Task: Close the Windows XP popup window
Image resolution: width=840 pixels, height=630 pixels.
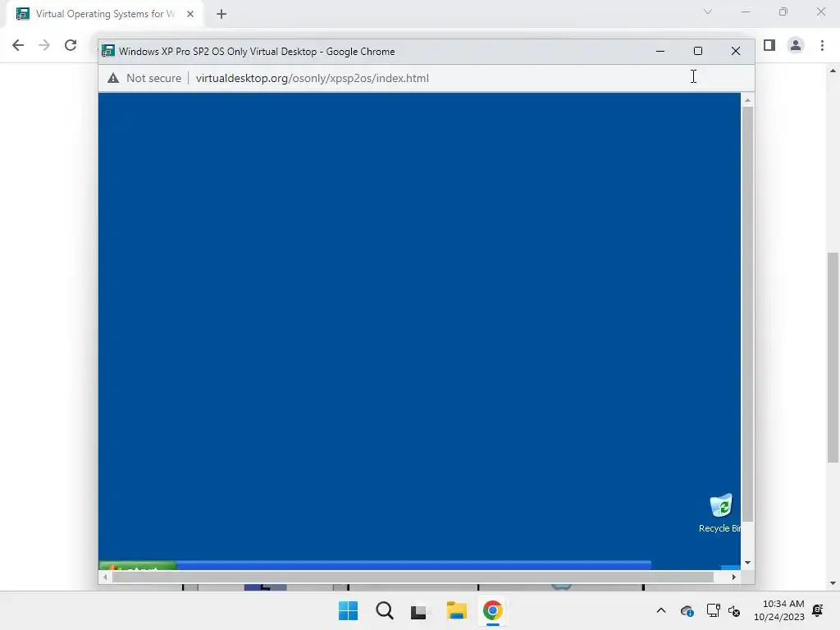Action: (x=736, y=51)
